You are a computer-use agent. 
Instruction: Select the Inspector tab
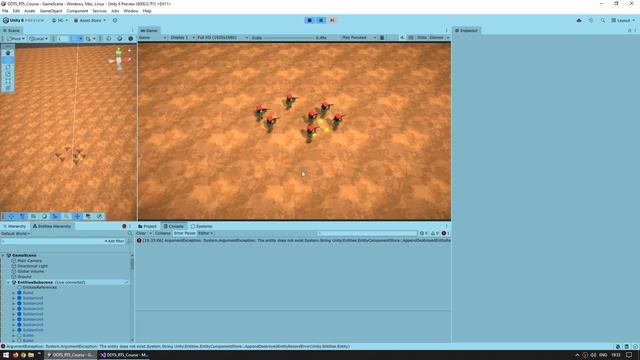467,31
